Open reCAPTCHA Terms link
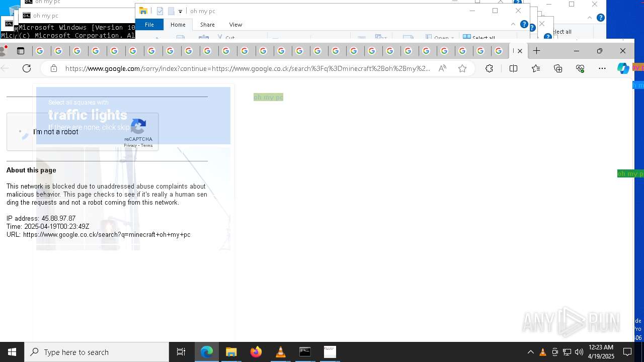 point(146,145)
